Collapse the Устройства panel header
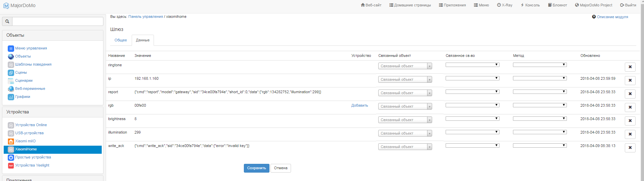The width and height of the screenshot is (644, 181). pyautogui.click(x=53, y=112)
